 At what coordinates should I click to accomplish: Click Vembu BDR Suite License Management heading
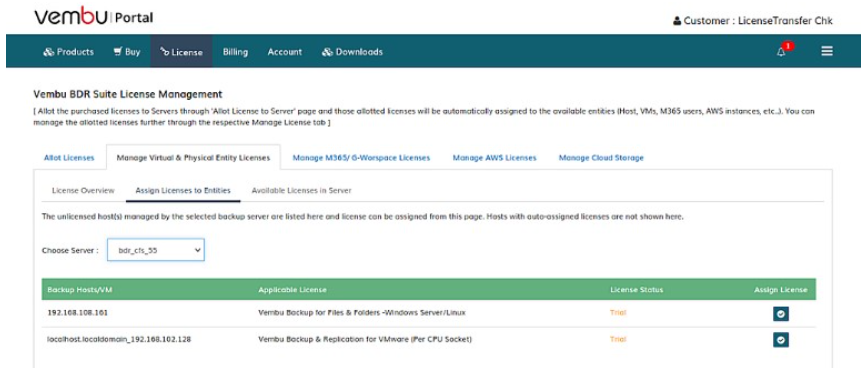point(128,94)
